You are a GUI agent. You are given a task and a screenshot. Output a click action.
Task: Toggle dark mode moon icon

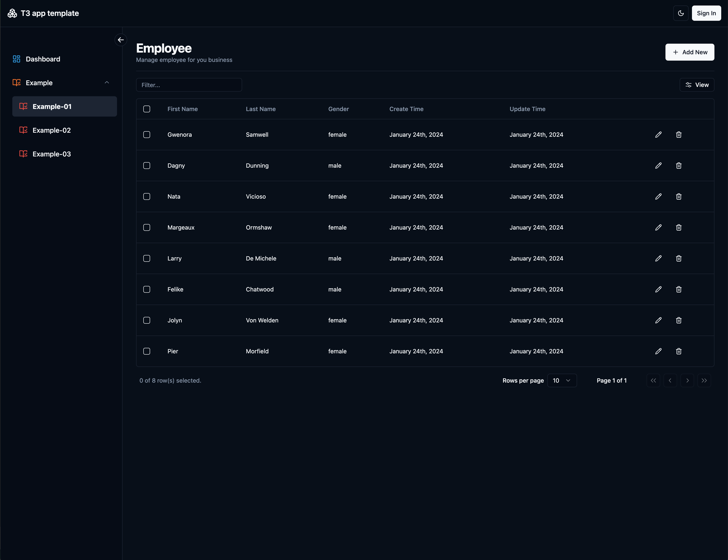point(681,13)
